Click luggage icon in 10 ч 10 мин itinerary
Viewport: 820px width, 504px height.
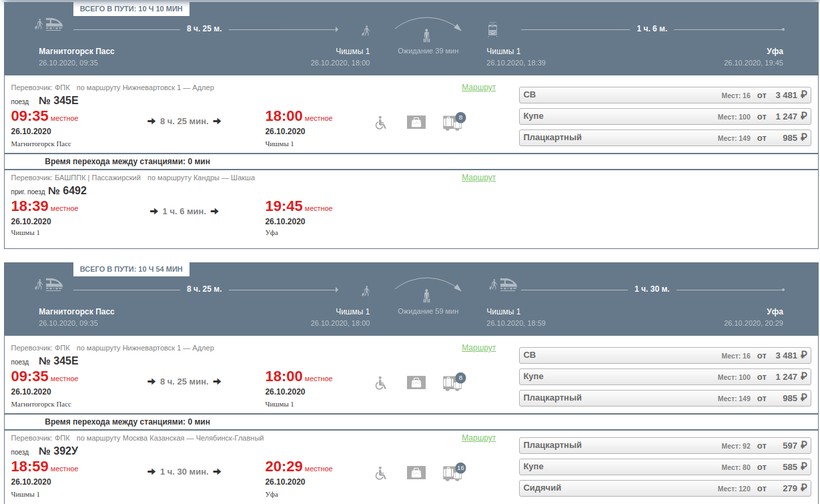(415, 123)
